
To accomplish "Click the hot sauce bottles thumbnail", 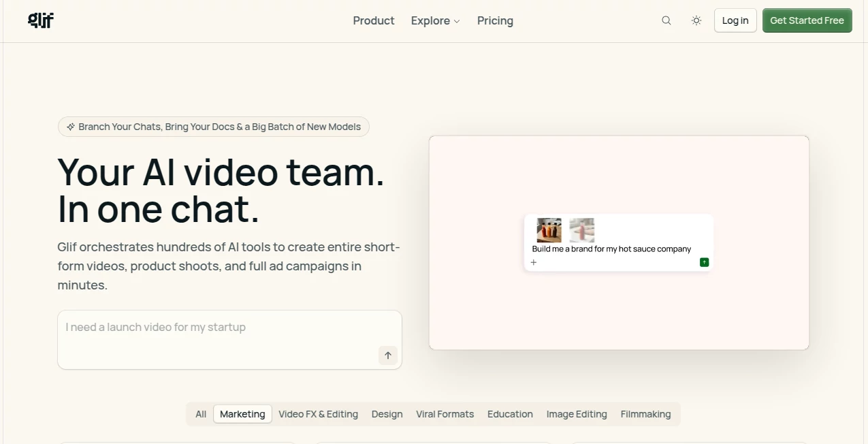I will [549, 230].
